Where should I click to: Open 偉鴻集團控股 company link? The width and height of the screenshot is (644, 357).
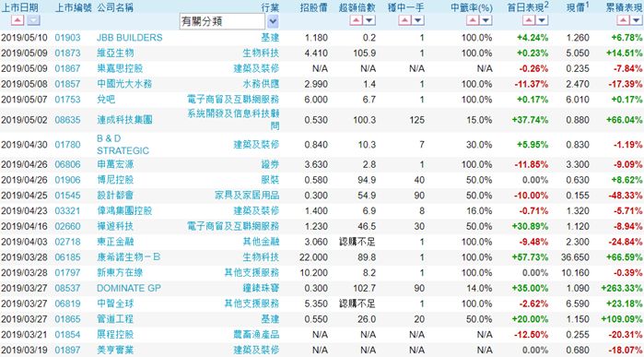pyautogui.click(x=124, y=211)
